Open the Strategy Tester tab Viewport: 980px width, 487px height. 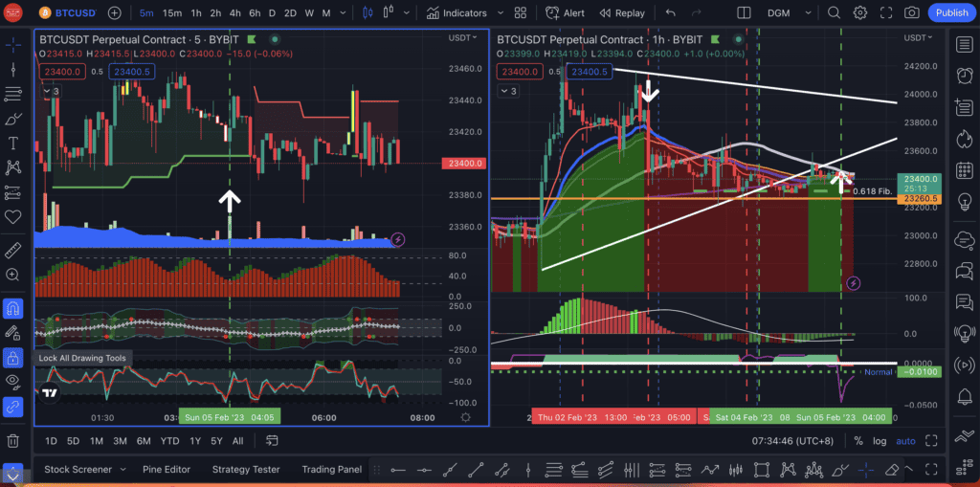(246, 469)
